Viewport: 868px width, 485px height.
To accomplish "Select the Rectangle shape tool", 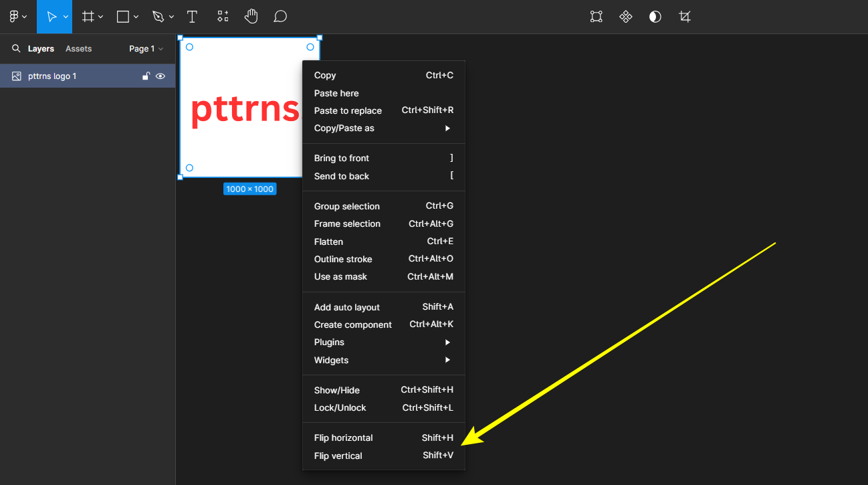I will [x=123, y=17].
